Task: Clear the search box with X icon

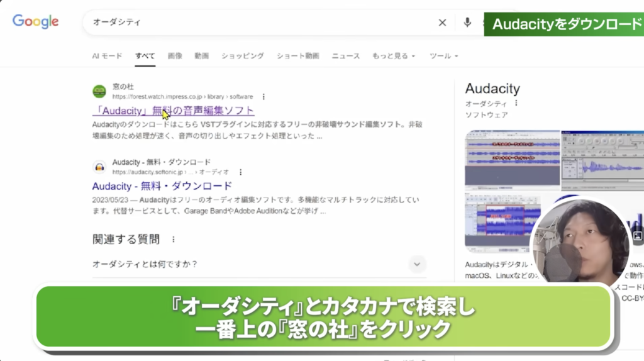Action: coord(442,23)
